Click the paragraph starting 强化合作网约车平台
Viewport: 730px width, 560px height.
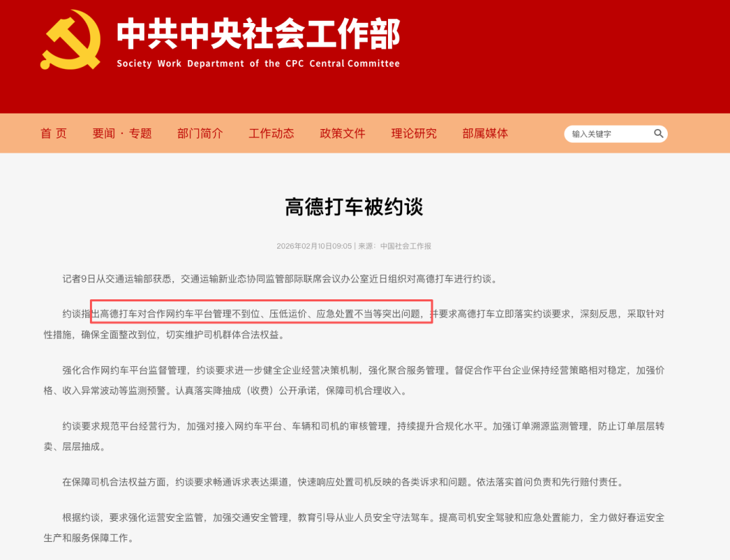point(354,380)
